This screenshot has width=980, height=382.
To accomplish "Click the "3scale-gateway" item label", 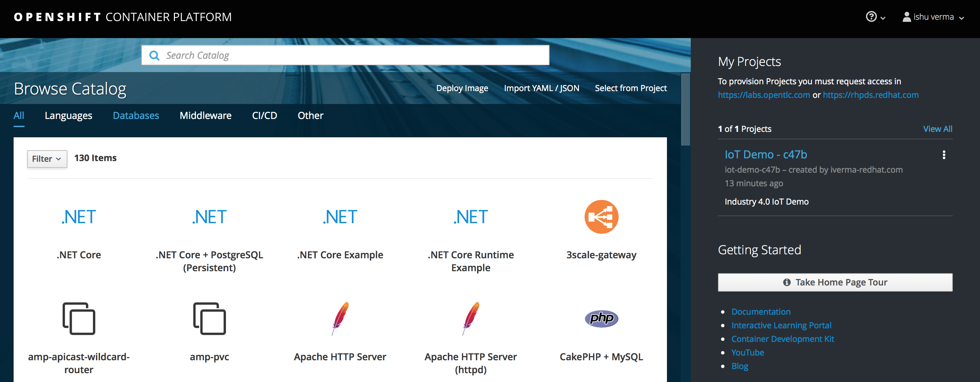I will coord(601,255).
